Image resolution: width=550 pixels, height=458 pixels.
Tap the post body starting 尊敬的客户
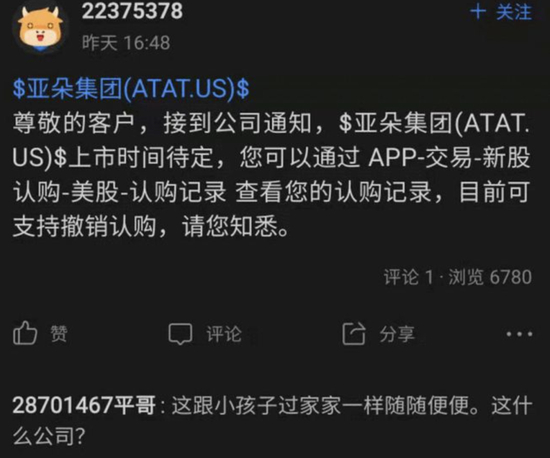point(271,175)
